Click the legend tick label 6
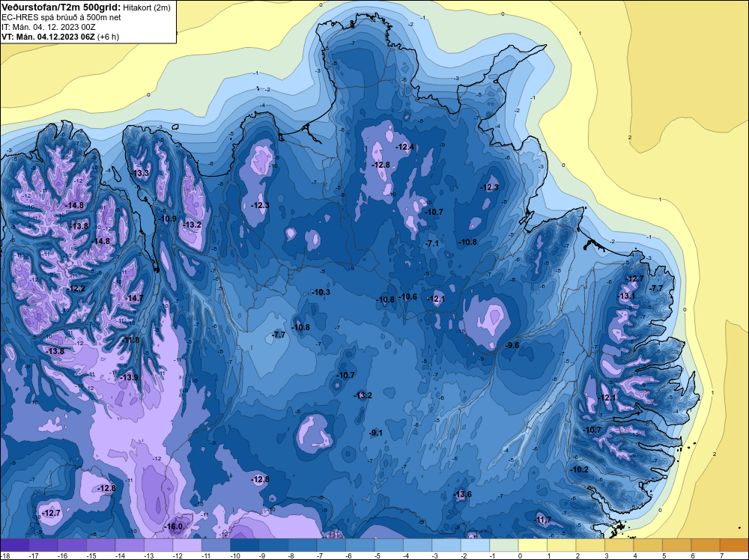 693,556
